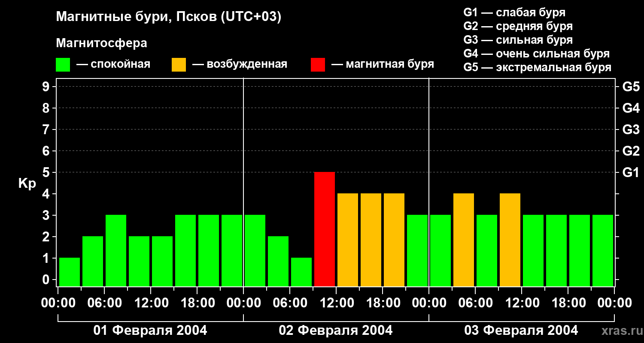The height and width of the screenshot is (343, 644).
Task: Click the 'G2 — средняя буря' legend line
Action: (518, 26)
